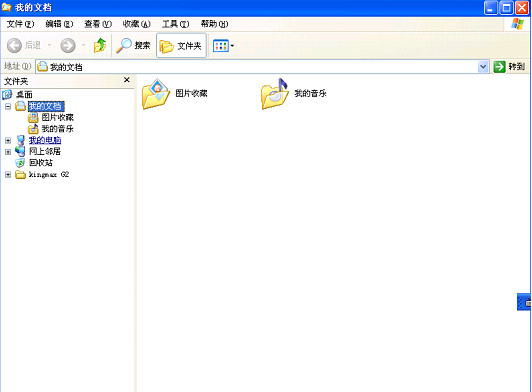This screenshot has height=392, width=532.
Task: Open the Forward history dropdown arrow
Action: (x=83, y=45)
